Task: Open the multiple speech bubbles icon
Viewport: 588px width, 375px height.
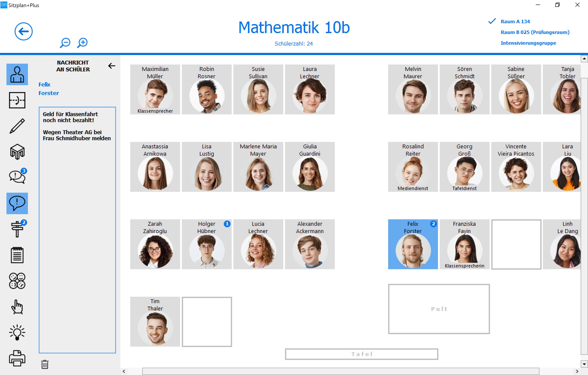Action: (x=17, y=177)
